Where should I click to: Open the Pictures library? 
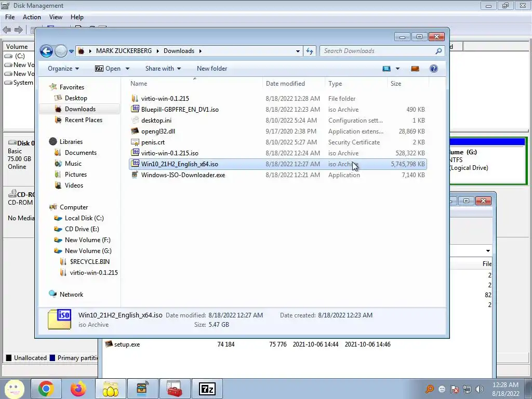[76, 175]
